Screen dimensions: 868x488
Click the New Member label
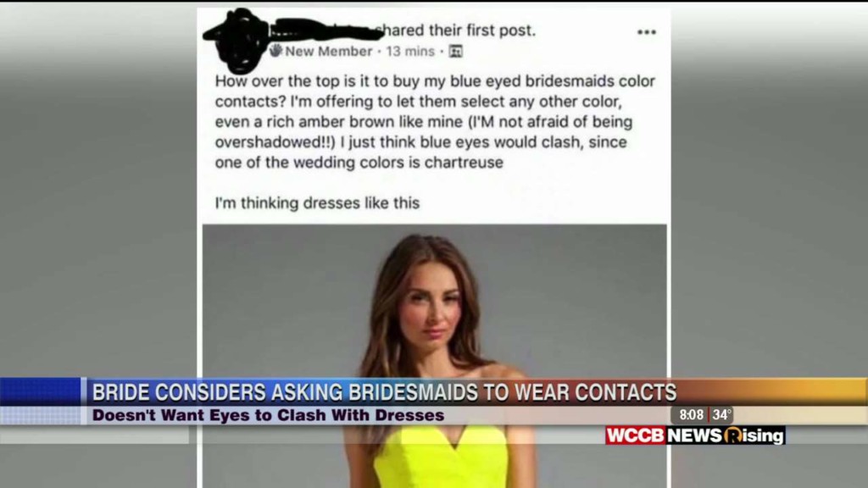[328, 52]
